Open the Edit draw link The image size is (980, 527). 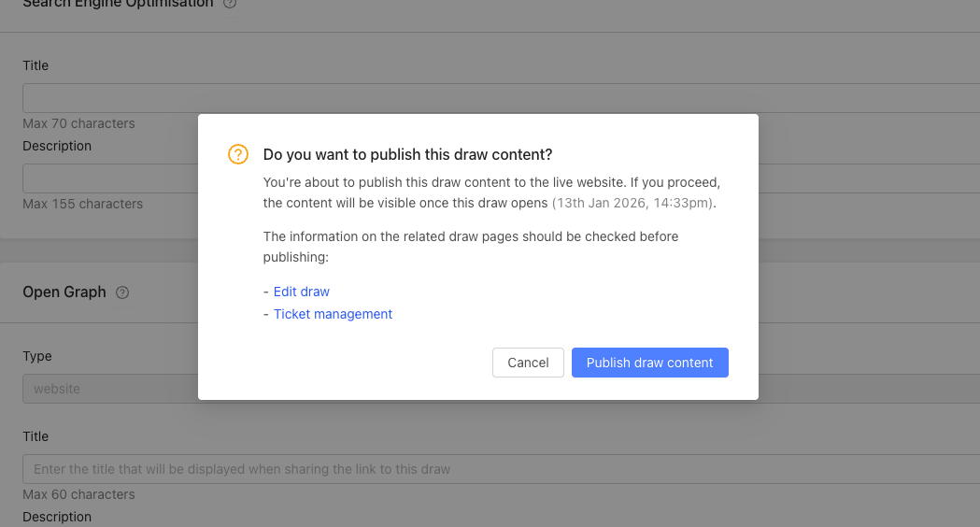click(x=302, y=292)
